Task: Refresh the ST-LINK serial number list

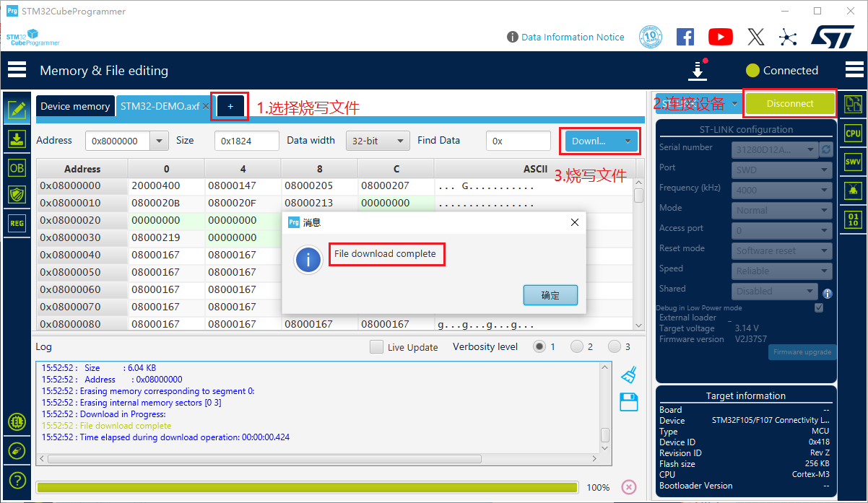Action: (x=827, y=149)
